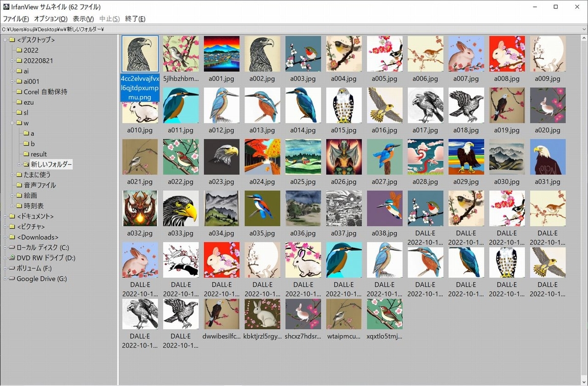Expand the ドキュメント tree node
The height and width of the screenshot is (386, 588).
(5, 217)
